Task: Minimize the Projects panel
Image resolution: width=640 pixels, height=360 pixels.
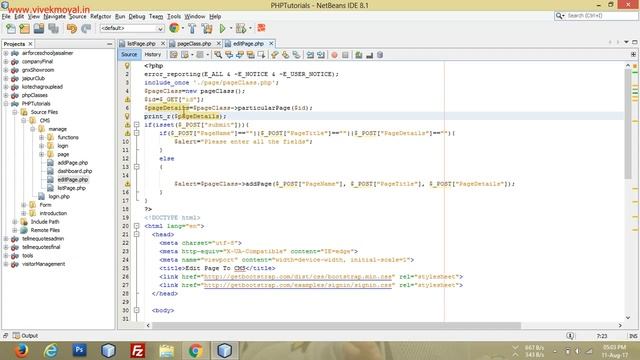Action: [x=109, y=44]
